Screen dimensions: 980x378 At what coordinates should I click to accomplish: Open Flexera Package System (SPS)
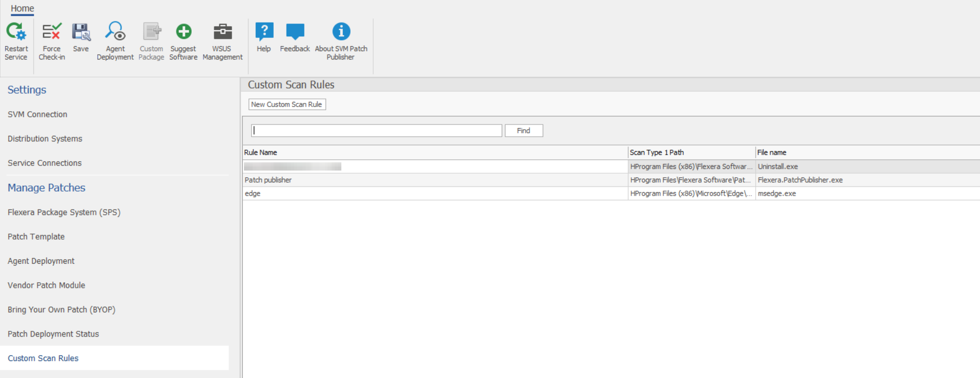pyautogui.click(x=64, y=212)
